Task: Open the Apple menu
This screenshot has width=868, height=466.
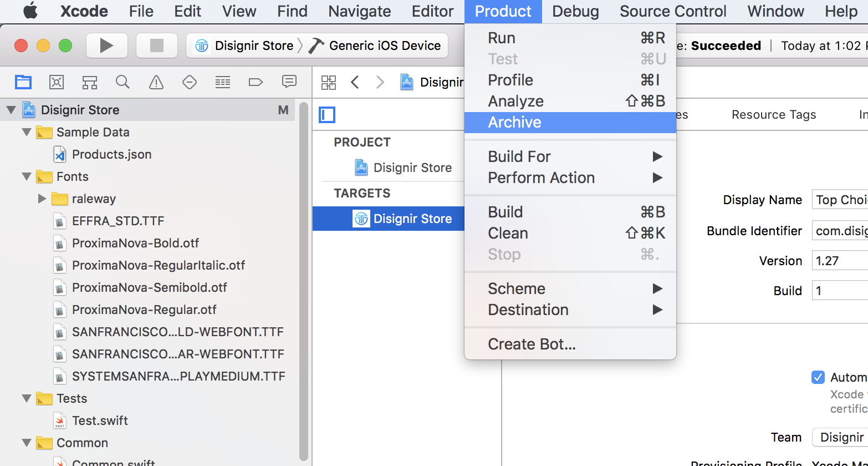Action: tap(30, 11)
